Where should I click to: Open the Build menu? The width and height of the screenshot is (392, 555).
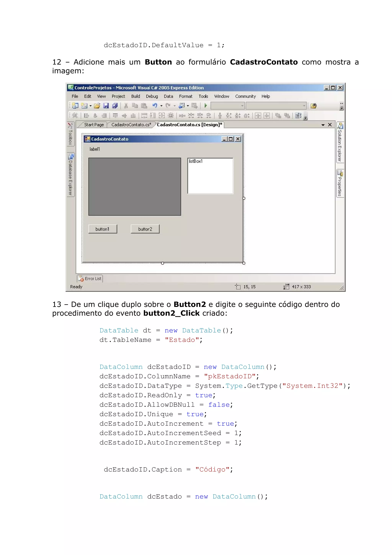[136, 96]
